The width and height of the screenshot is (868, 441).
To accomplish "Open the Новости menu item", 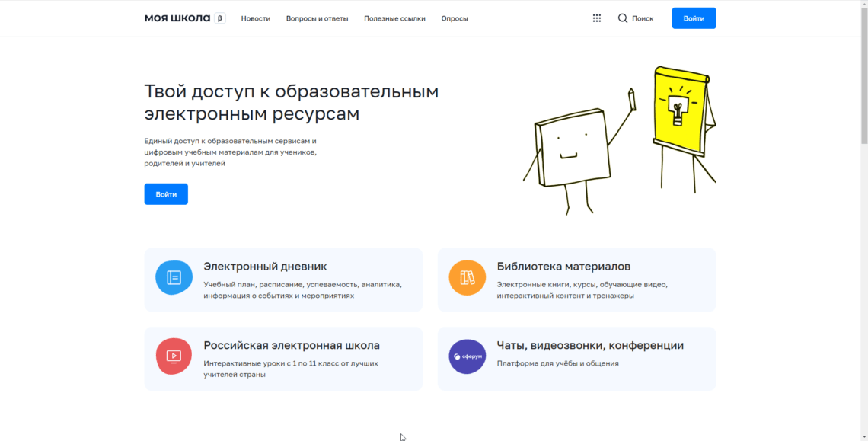I will click(x=256, y=18).
